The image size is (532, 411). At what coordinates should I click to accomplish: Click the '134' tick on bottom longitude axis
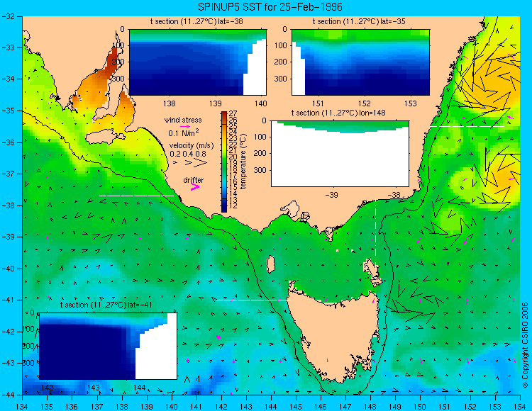coord(23,406)
